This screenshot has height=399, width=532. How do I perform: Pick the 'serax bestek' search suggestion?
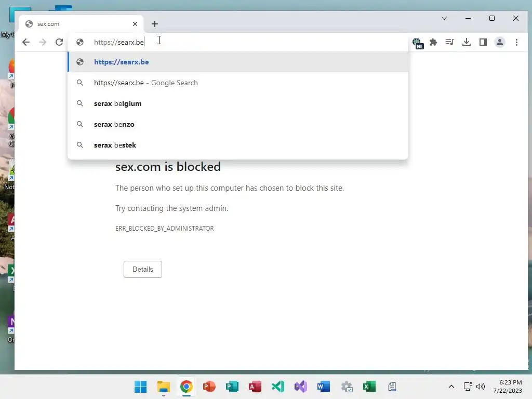[x=238, y=145]
